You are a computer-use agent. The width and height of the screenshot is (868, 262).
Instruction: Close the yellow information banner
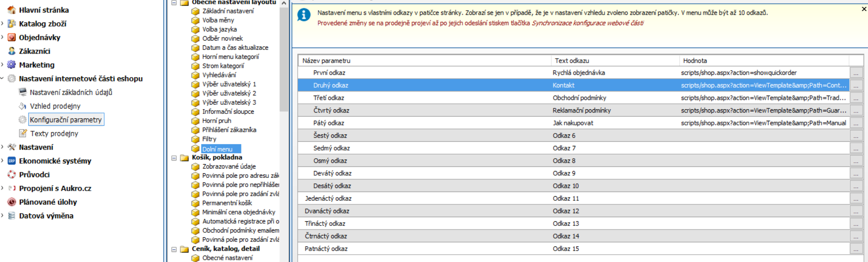[x=864, y=9]
